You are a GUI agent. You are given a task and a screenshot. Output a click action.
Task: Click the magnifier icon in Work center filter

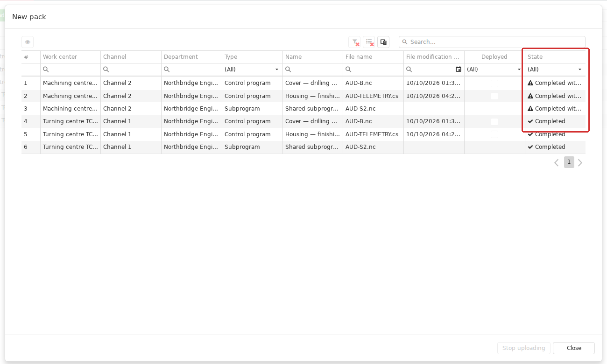pos(46,70)
